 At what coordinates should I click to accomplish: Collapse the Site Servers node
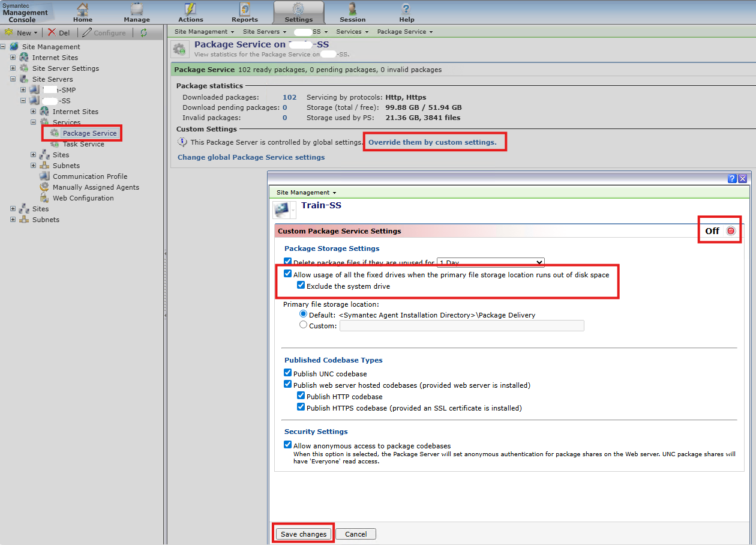[13, 79]
